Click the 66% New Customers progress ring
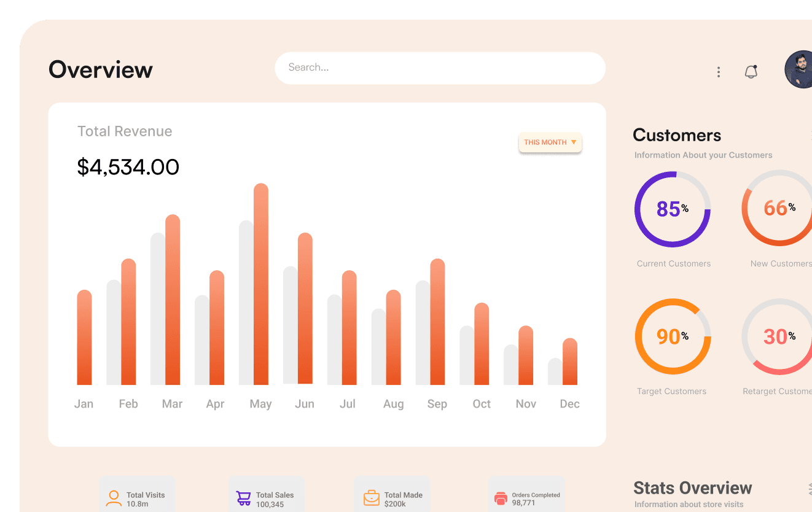812x512 pixels. [x=778, y=209]
